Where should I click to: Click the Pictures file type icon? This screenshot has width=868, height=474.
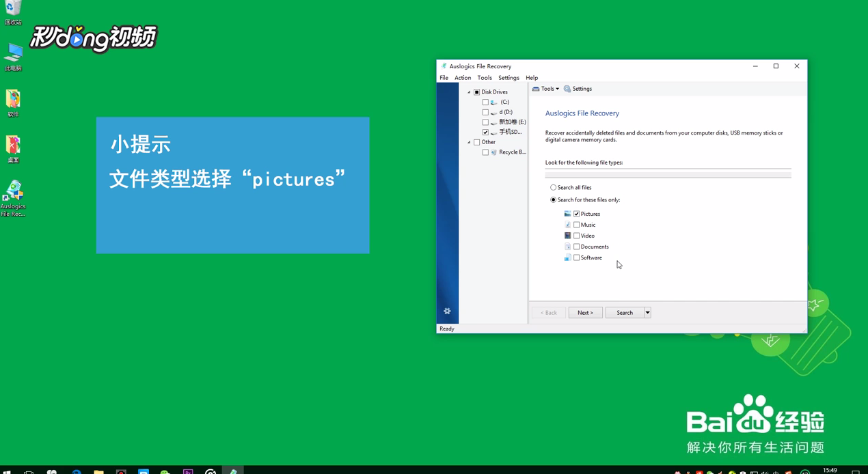tap(567, 214)
